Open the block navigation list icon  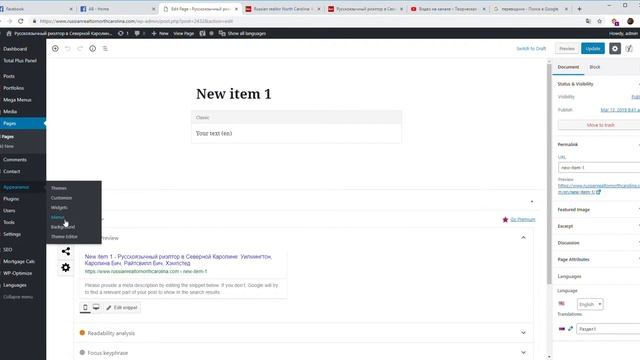click(105, 49)
